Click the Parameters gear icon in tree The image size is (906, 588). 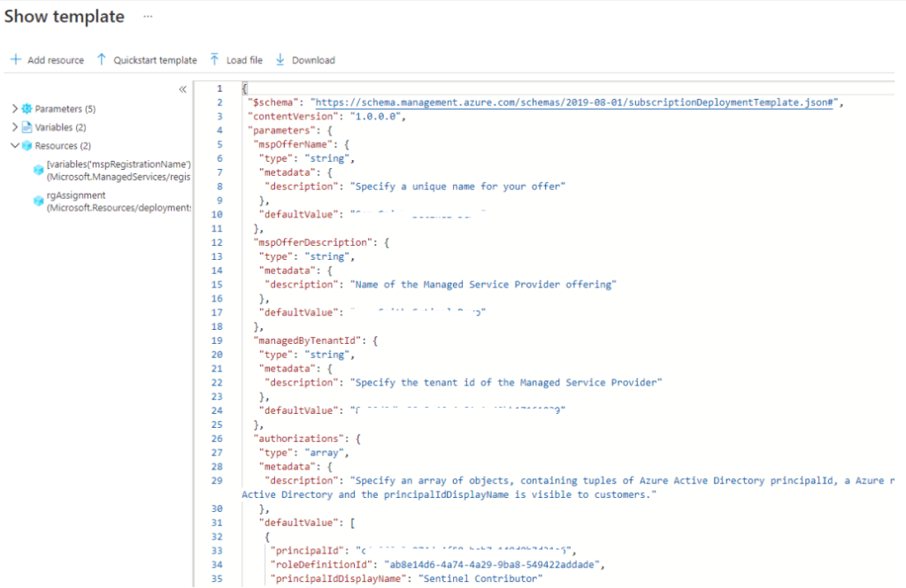pos(27,109)
